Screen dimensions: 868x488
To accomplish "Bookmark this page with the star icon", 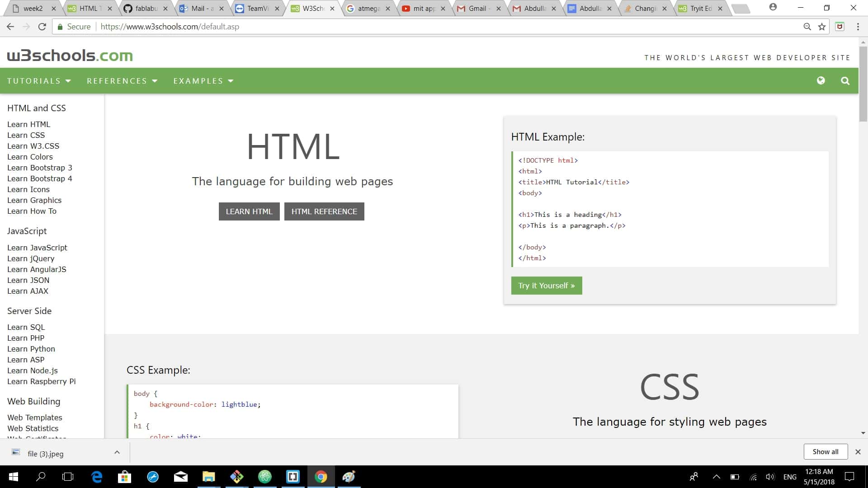I will coord(822,27).
